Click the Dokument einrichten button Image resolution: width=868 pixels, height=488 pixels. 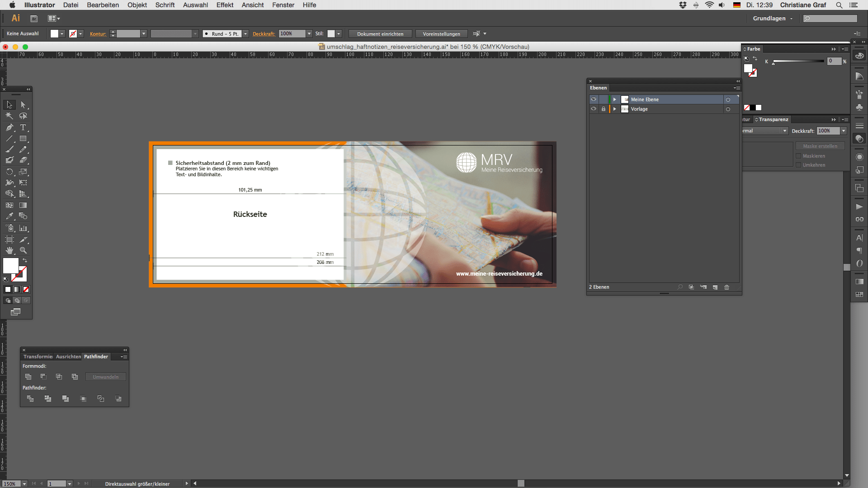pos(380,34)
